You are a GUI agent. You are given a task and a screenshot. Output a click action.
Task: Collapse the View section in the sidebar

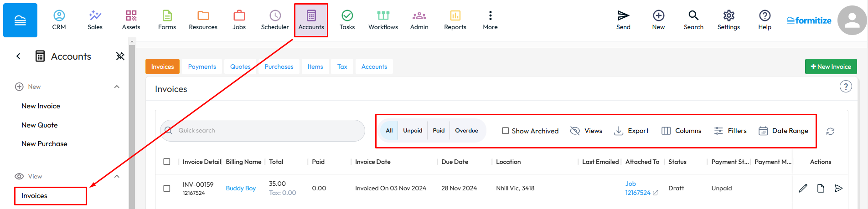click(x=117, y=176)
